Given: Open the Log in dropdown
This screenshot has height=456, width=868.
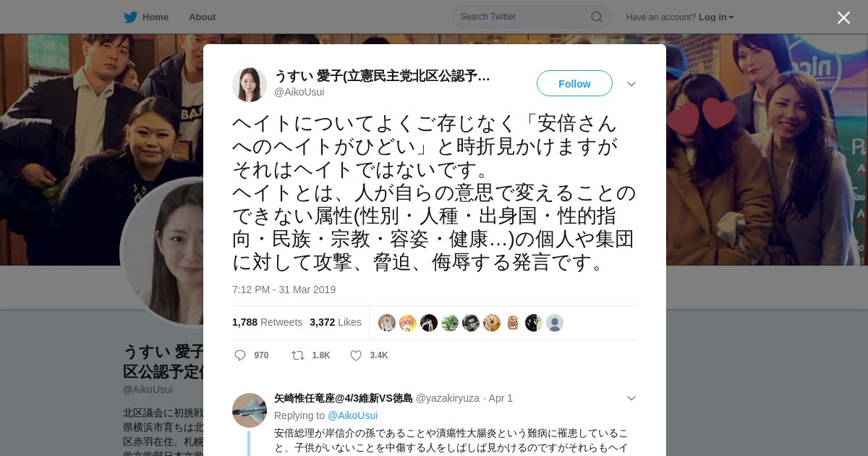Looking at the screenshot, I should (x=716, y=17).
